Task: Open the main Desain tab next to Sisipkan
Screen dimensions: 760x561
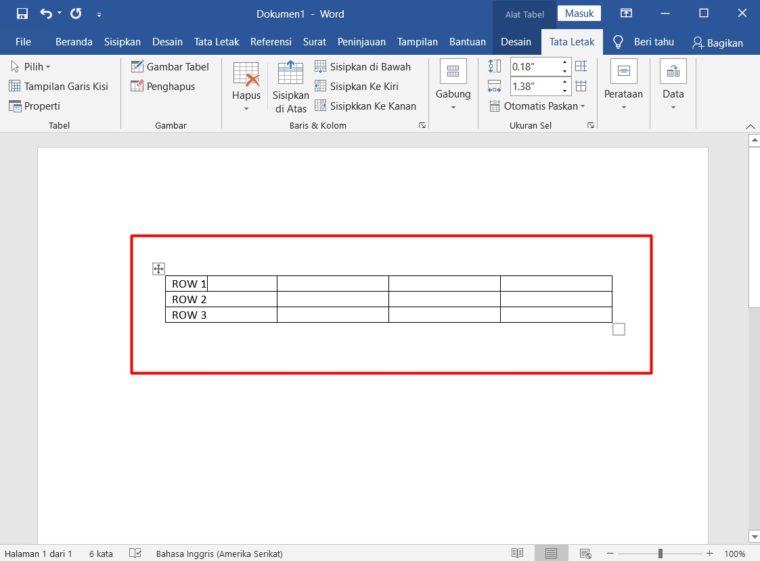Action: click(x=167, y=42)
